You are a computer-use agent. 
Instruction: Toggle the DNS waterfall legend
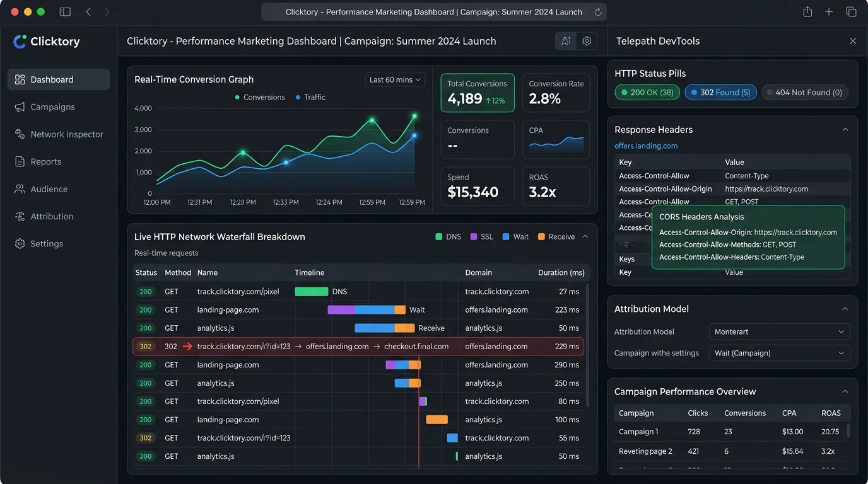pos(448,237)
